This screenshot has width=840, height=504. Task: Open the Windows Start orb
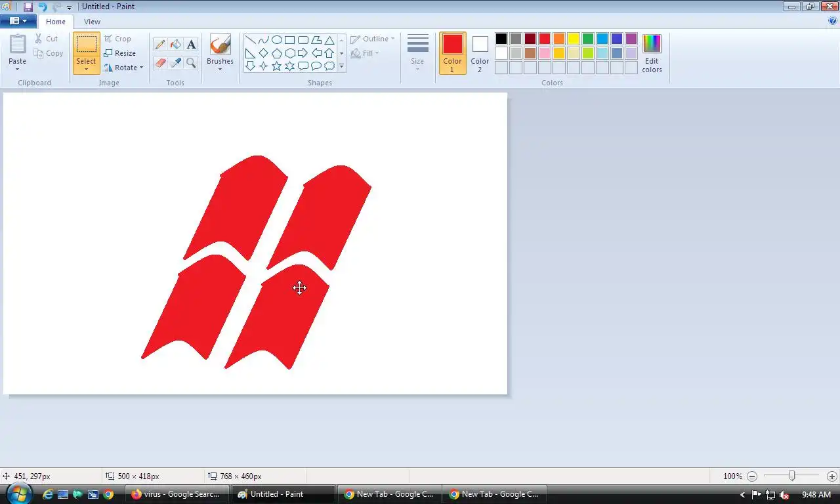click(18, 493)
